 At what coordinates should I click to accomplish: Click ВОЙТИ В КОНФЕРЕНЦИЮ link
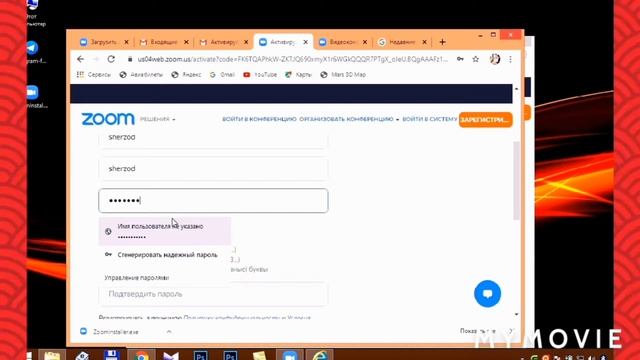[x=259, y=119]
